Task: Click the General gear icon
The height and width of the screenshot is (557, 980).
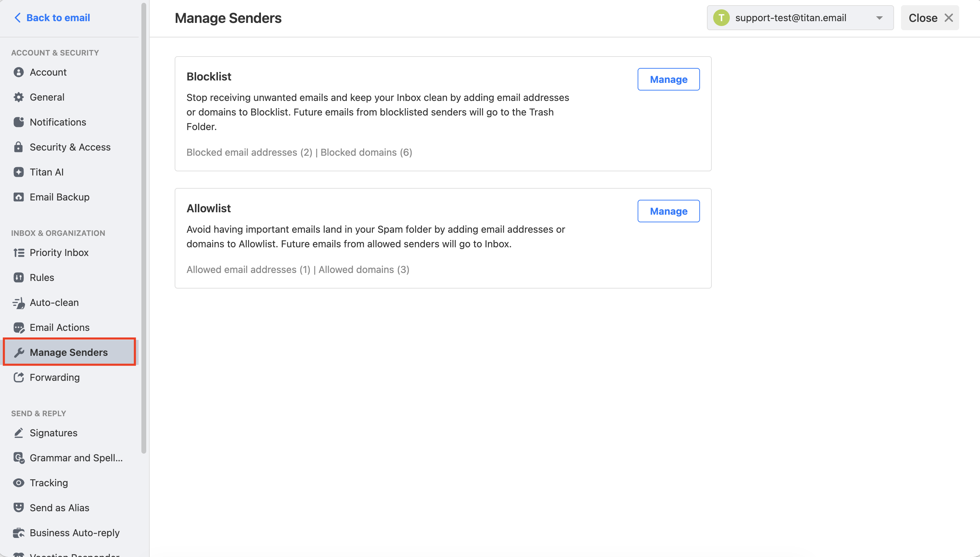Action: coord(18,97)
